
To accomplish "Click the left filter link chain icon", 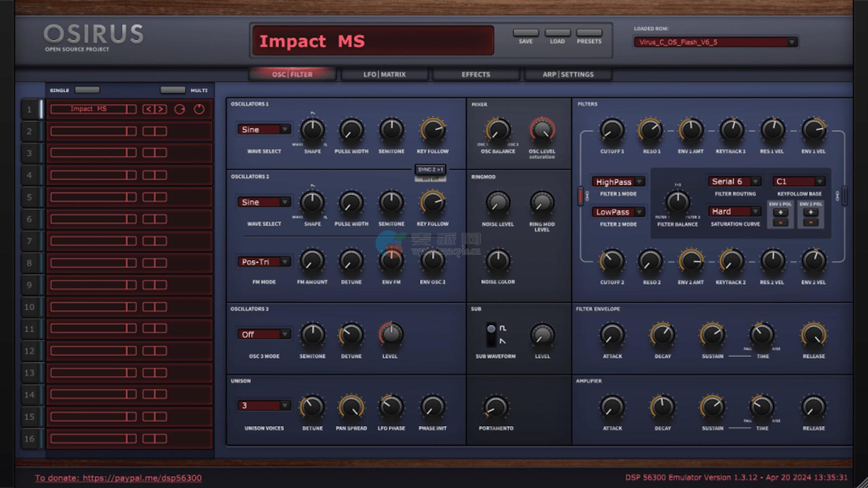I will click(x=587, y=196).
